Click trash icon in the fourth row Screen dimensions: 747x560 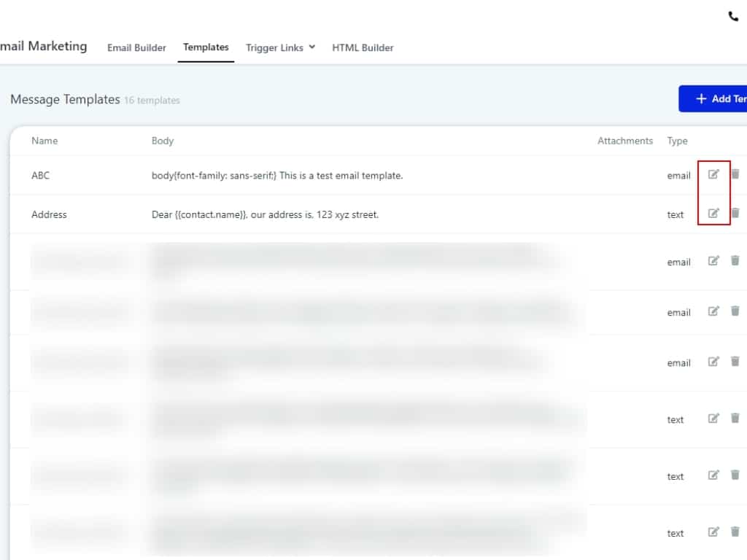tap(735, 311)
